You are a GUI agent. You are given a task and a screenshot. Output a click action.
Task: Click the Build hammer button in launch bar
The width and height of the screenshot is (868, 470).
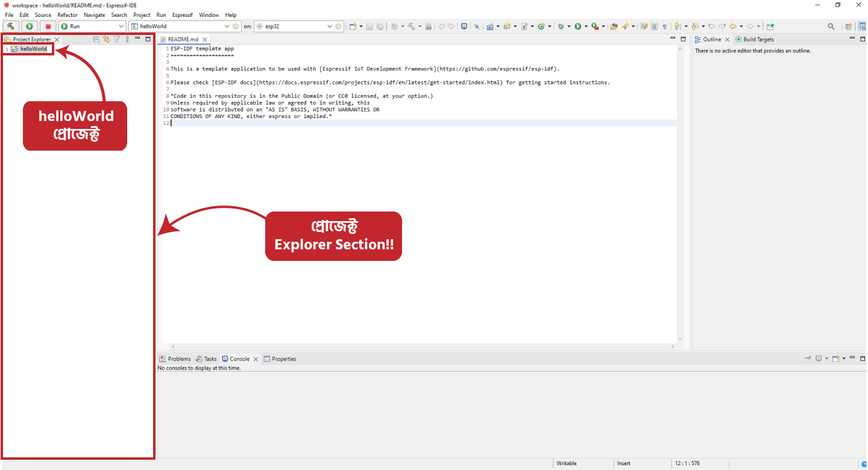tap(11, 27)
